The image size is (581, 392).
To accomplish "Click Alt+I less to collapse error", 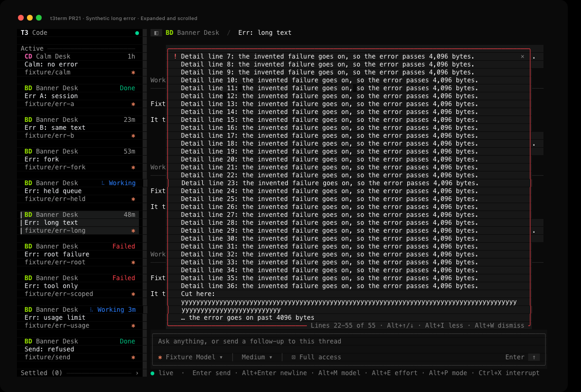I will (444, 326).
